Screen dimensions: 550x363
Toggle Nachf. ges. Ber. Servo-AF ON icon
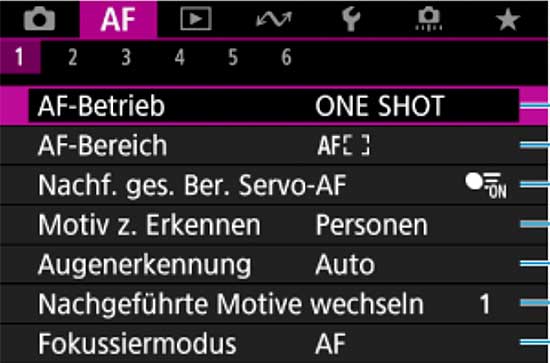pos(486,186)
